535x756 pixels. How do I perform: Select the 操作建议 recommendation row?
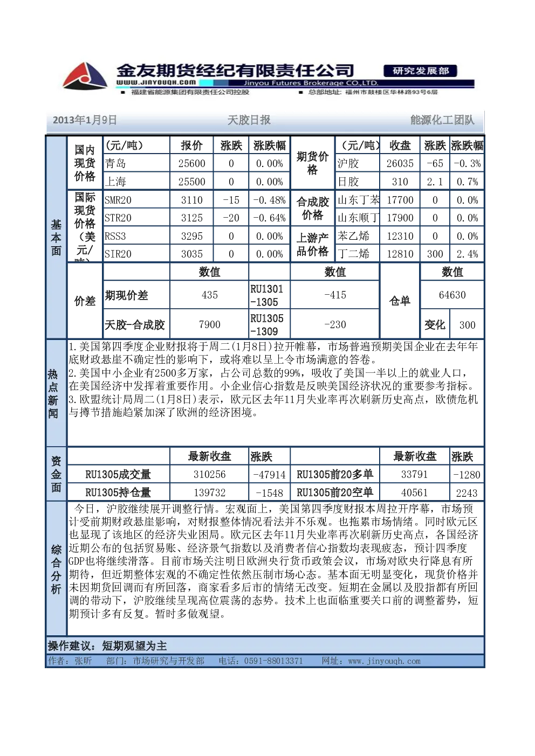(x=265, y=646)
